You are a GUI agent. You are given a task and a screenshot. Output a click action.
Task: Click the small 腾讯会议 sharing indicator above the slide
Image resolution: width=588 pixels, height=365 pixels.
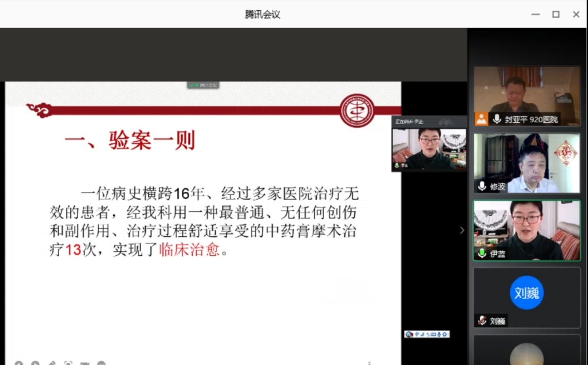(203, 85)
